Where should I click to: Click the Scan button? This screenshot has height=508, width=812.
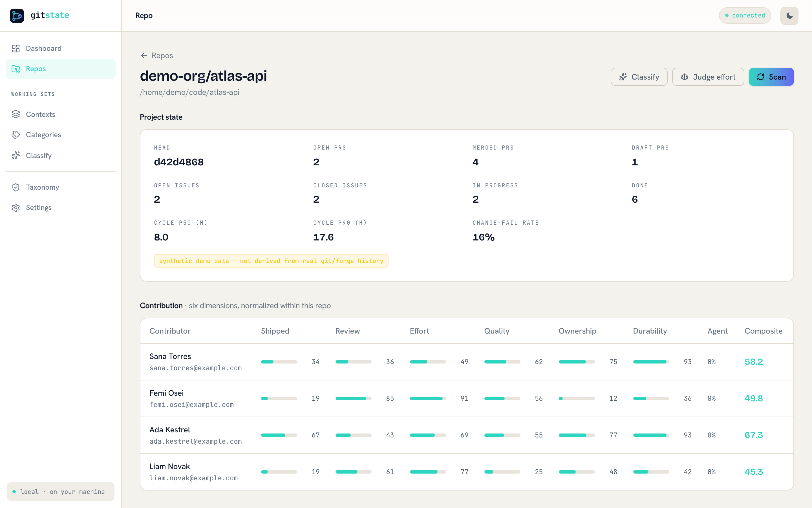tap(771, 77)
